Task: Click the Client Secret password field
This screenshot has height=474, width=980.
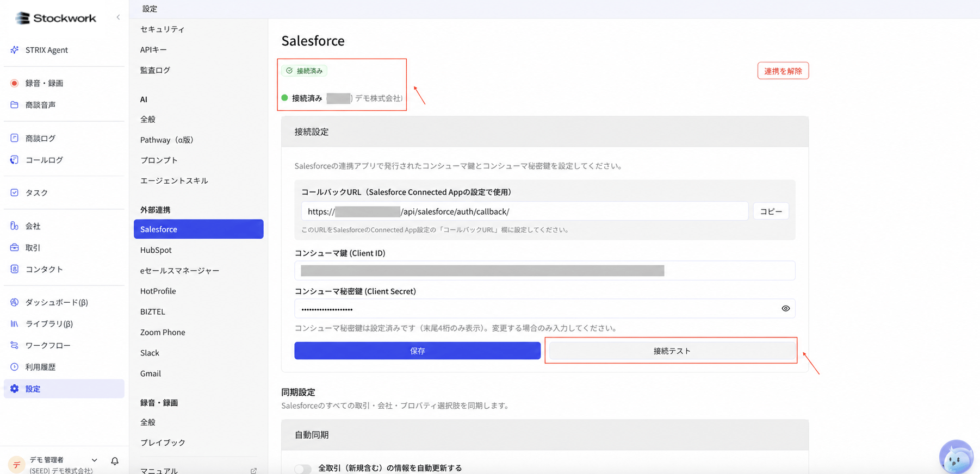Action: click(545, 309)
